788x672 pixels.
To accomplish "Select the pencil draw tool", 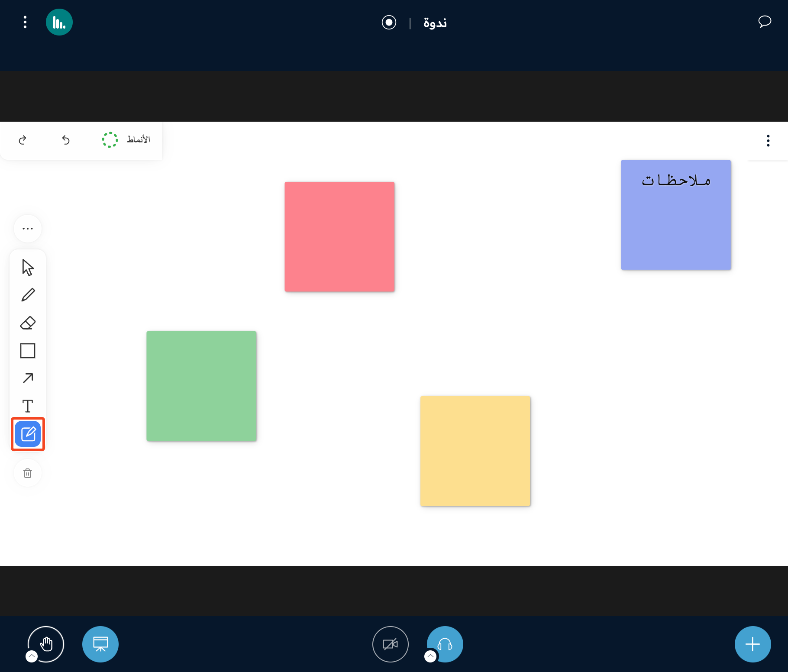I will coord(28,295).
